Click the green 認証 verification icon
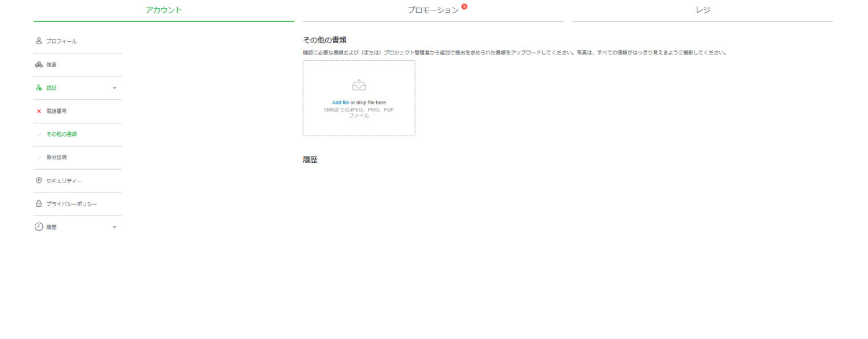 [39, 88]
